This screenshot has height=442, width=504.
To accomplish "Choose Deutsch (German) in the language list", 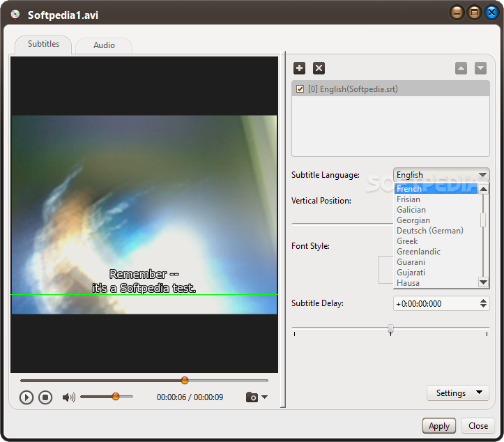I will tap(436, 231).
